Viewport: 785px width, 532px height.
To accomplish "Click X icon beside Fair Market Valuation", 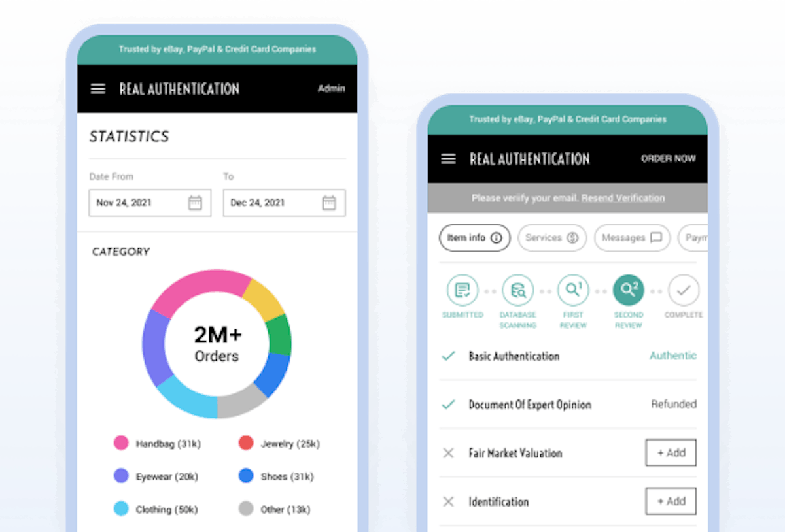I will (448, 453).
